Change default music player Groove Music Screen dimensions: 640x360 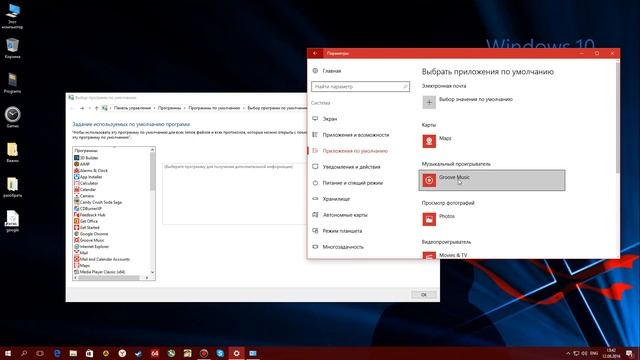tap(492, 180)
